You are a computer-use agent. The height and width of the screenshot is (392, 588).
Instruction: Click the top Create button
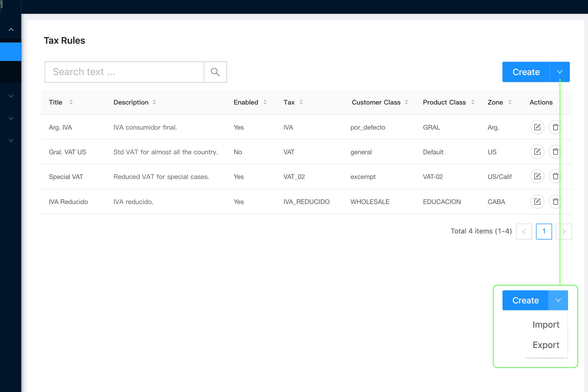tap(526, 72)
